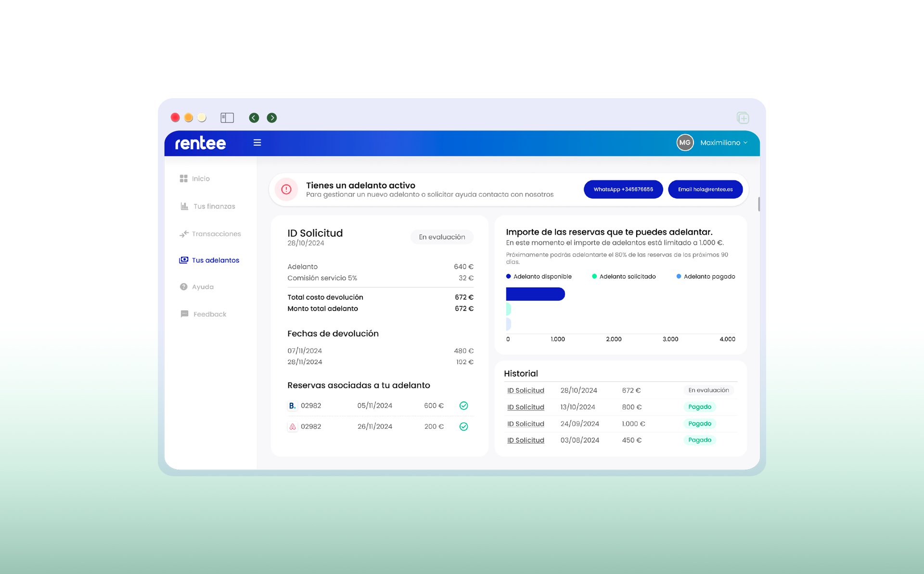Image resolution: width=924 pixels, height=574 pixels.
Task: Click the MG avatar circle
Action: click(x=685, y=142)
